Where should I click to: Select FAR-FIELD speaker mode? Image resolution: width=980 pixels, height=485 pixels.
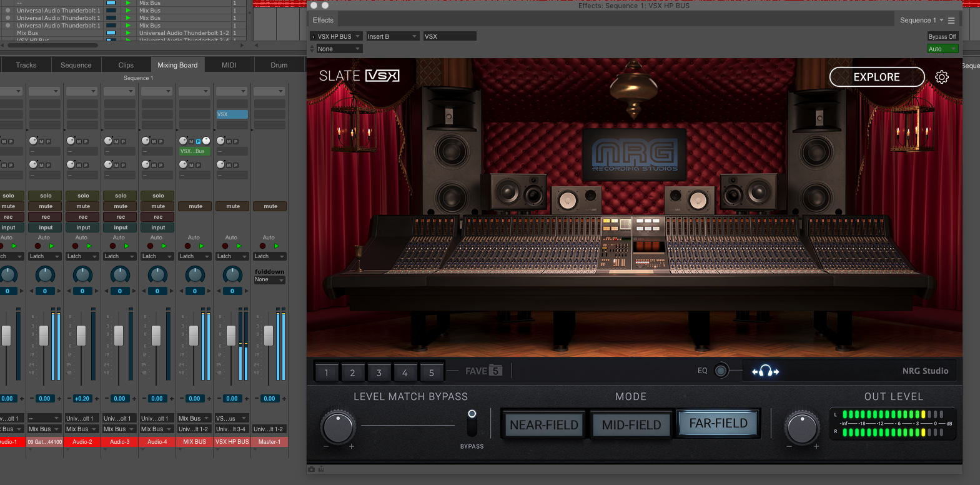pos(718,423)
